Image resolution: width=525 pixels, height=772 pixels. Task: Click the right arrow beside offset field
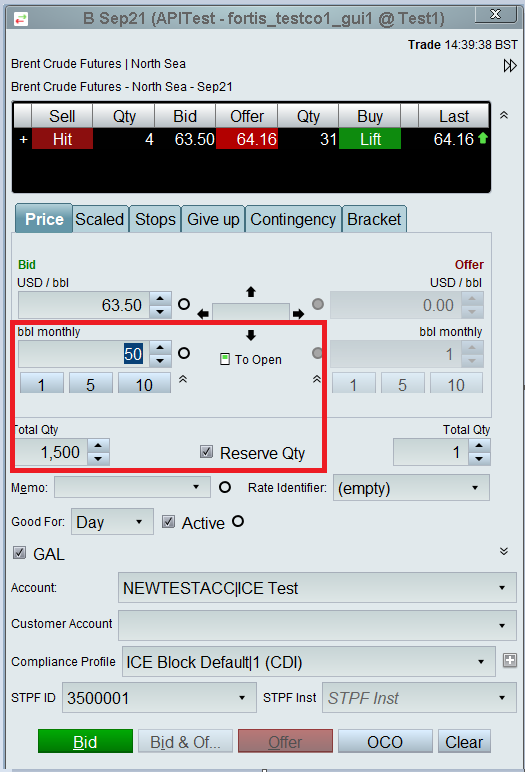coord(298,314)
